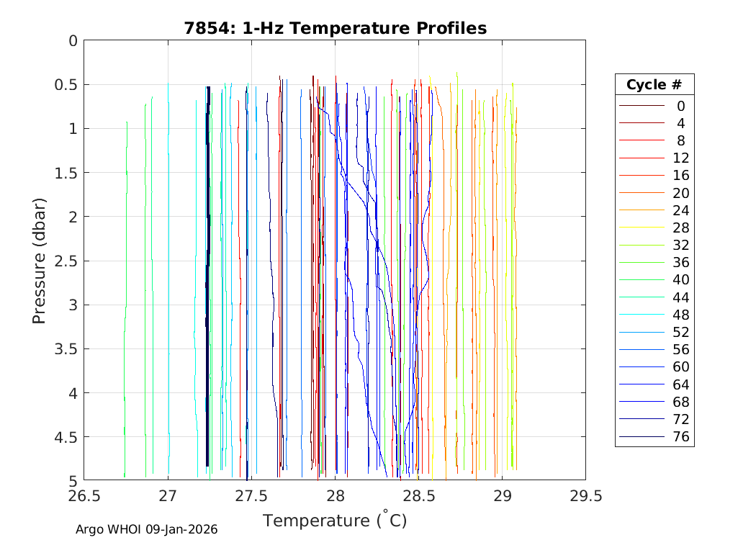
Task: Click the x-axis tick label '28'
Action: tap(336, 496)
